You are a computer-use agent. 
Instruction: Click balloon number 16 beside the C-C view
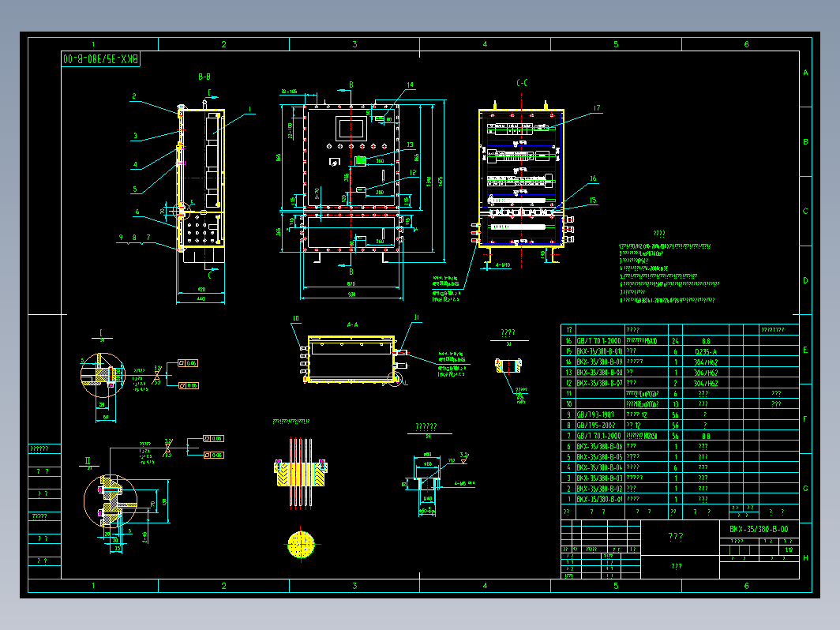click(593, 178)
